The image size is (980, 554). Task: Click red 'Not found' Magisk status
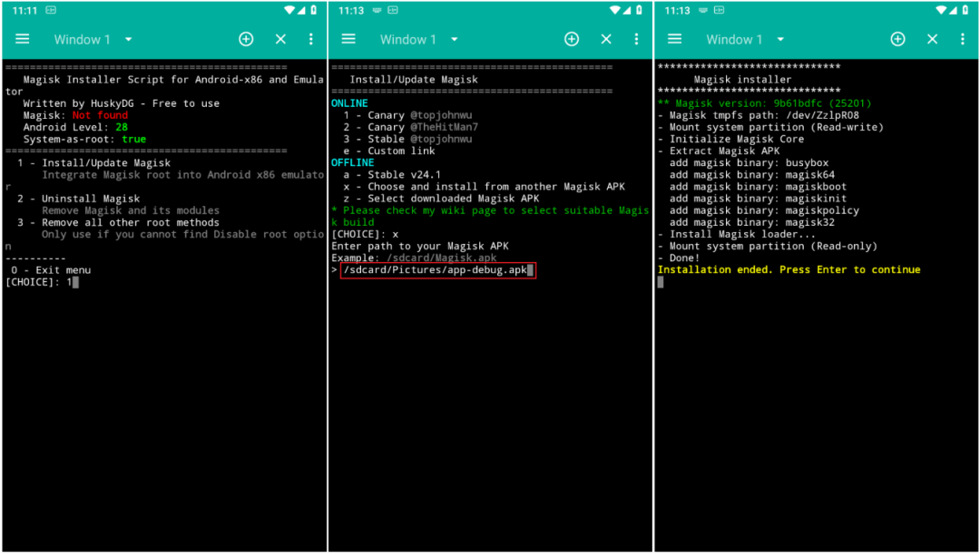[100, 115]
